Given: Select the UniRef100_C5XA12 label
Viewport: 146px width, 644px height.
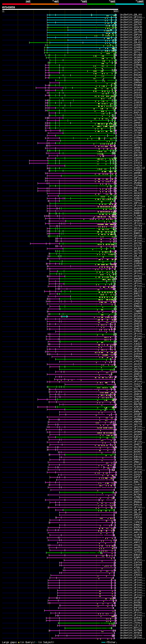Looking at the screenshot, I should 131,623.
